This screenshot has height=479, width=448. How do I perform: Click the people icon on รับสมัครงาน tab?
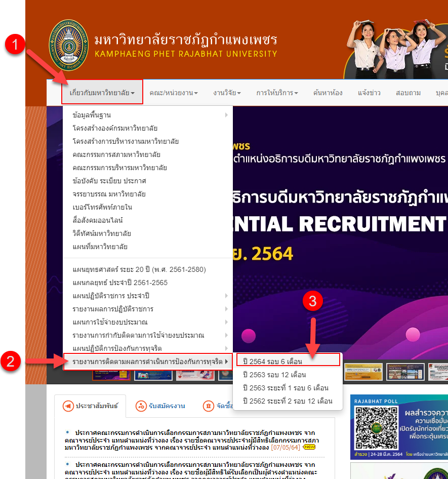[x=141, y=406]
